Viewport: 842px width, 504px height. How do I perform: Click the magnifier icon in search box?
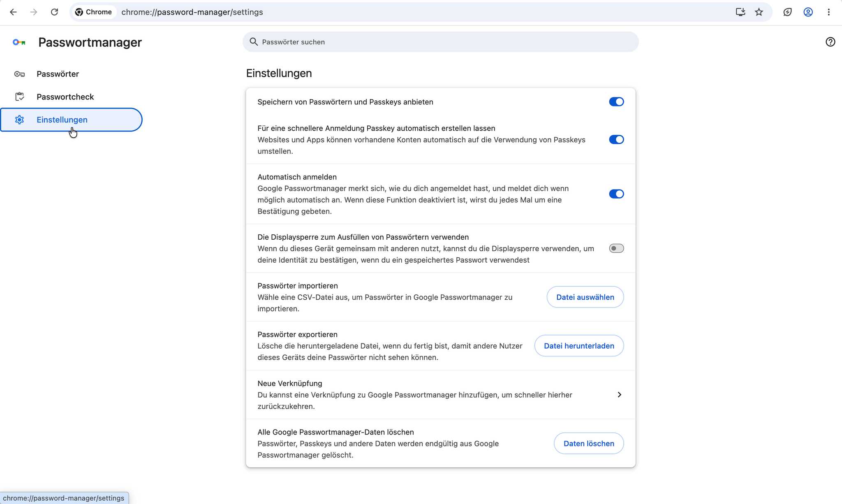coord(254,42)
